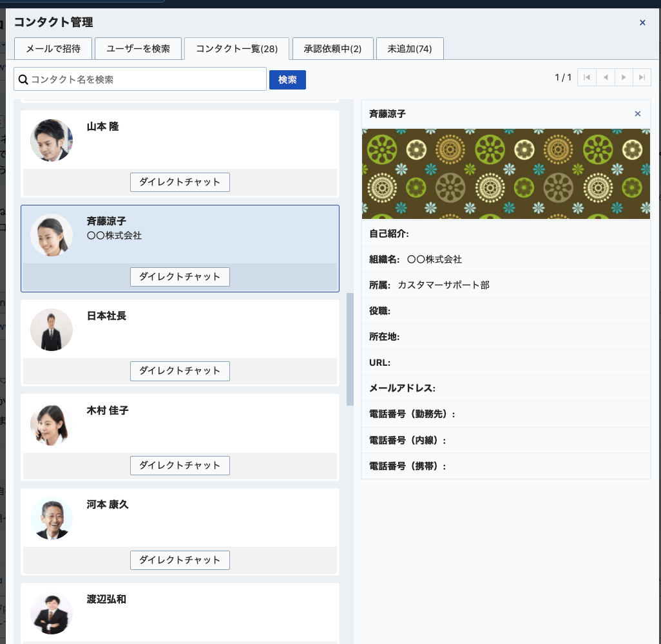Go to previous page using arrow icon

[x=605, y=77]
